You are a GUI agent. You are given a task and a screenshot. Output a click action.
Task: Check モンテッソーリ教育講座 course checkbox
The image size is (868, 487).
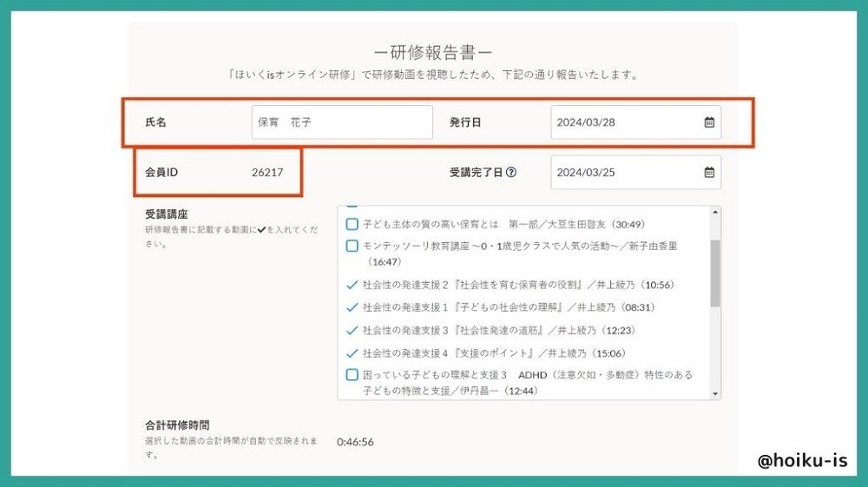click(352, 246)
